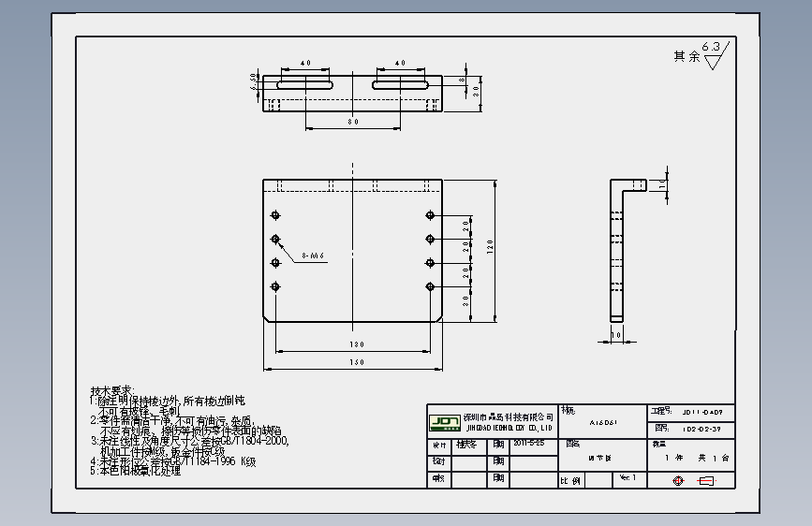Image resolution: width=812 pixels, height=526 pixels.
Task: Select note 4 containing 'GB/T1184-1996 K级'
Action: click(x=173, y=460)
